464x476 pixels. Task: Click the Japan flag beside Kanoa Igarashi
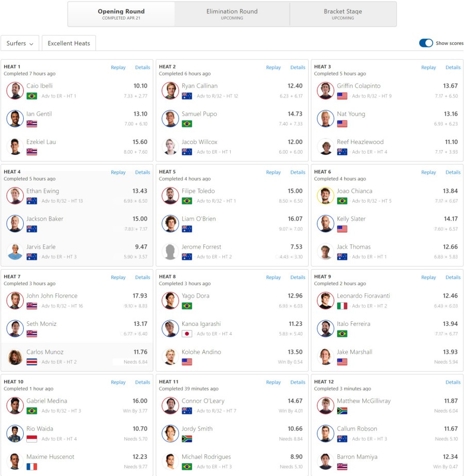pyautogui.click(x=187, y=334)
